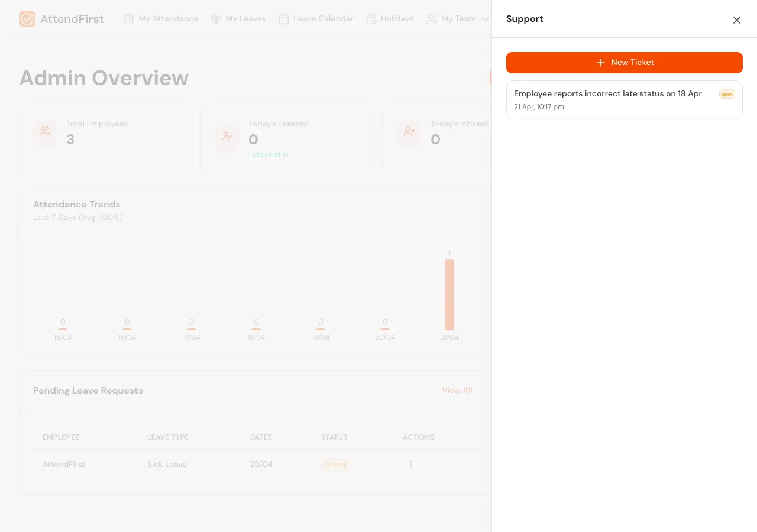Click the 21/04 attendance bar
The width and height of the screenshot is (757, 532).
point(449,294)
